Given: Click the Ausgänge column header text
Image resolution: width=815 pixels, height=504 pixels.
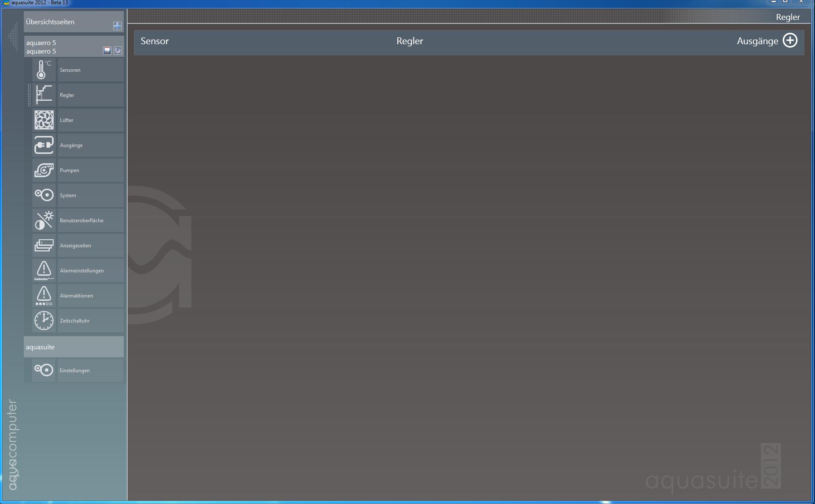Looking at the screenshot, I should [758, 41].
